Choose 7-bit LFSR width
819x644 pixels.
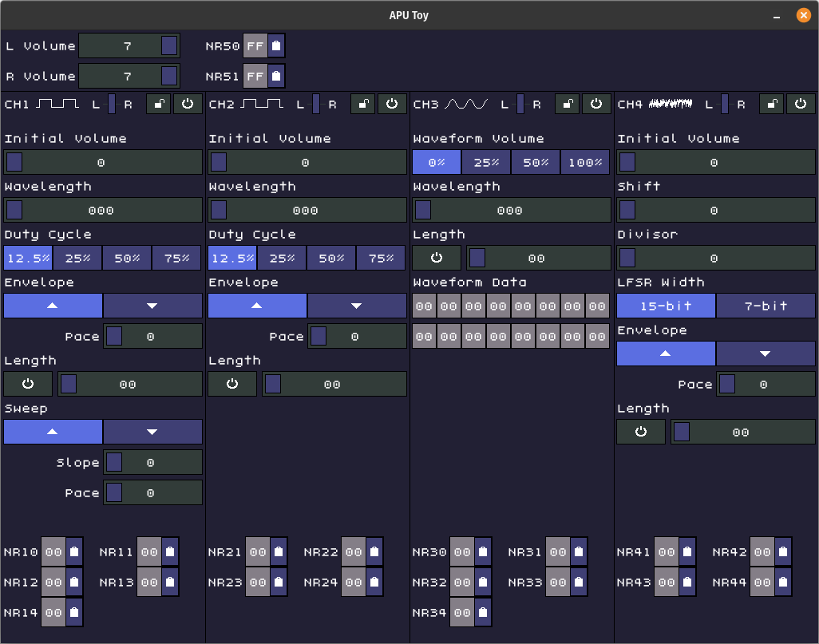766,306
